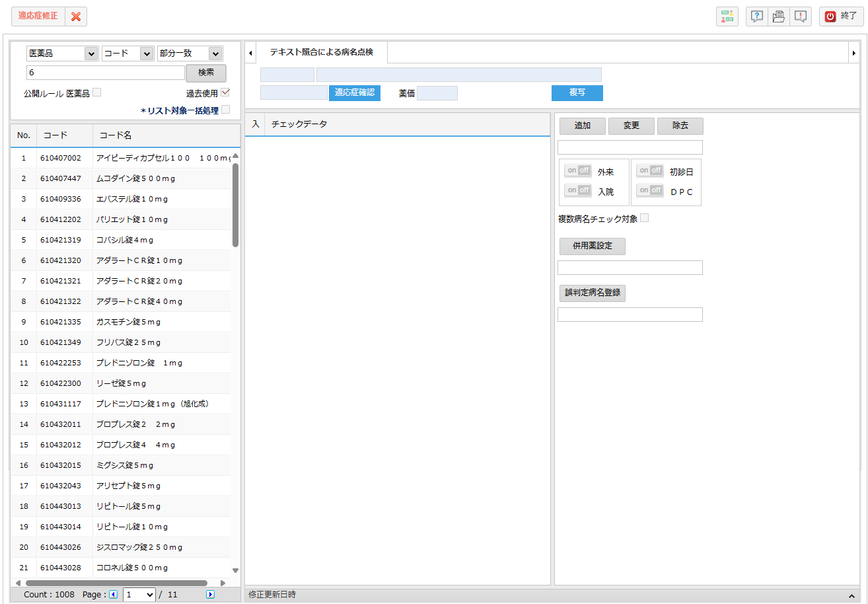This screenshot has width=868, height=604.
Task: Select row パリエット錠１０ｍｇ
Action: (x=121, y=219)
